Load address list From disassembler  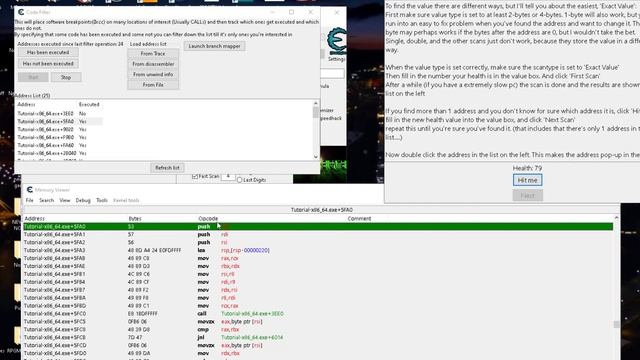coord(153,64)
